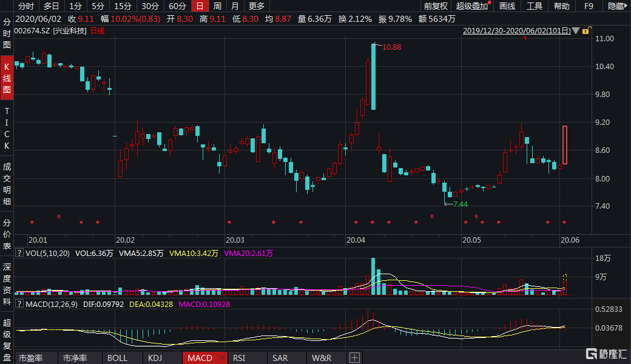Switch to the BOLL indicator tab
This screenshot has height=364, width=631.
[x=118, y=358]
